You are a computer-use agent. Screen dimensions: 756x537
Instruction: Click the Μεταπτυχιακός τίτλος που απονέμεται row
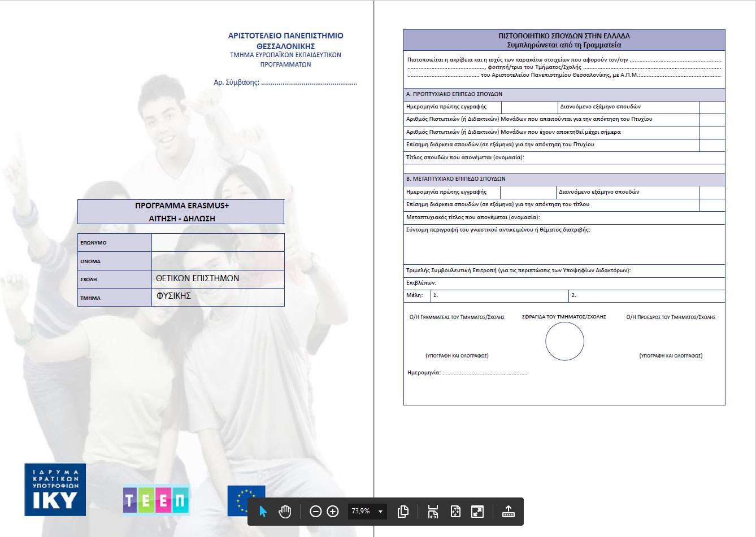click(x=564, y=217)
